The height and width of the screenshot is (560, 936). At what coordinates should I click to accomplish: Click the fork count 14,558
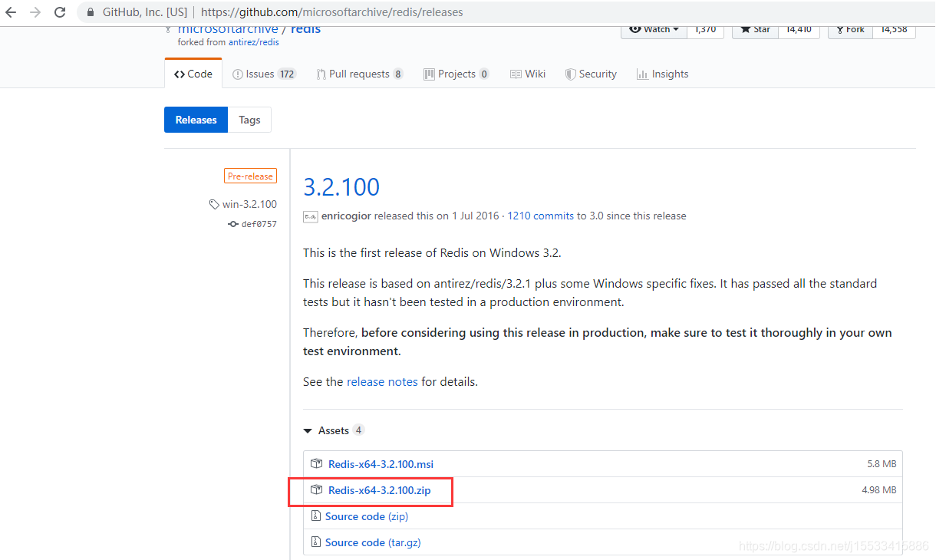coord(894,30)
